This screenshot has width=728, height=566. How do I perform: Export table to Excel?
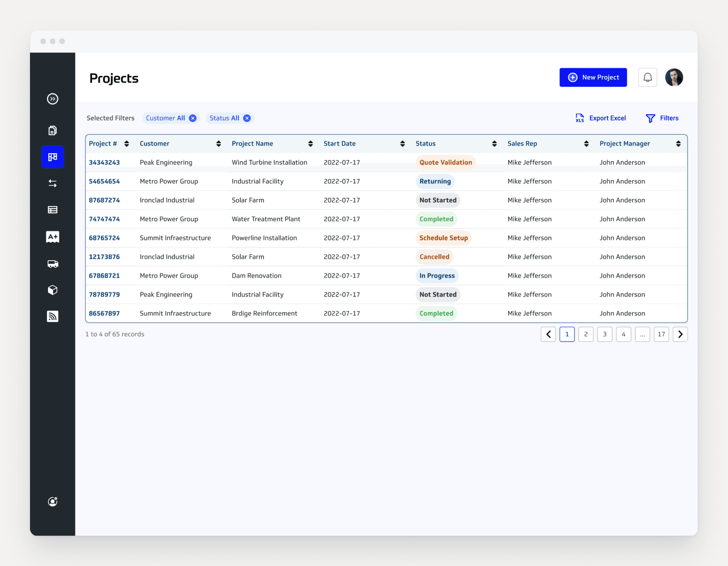[601, 118]
